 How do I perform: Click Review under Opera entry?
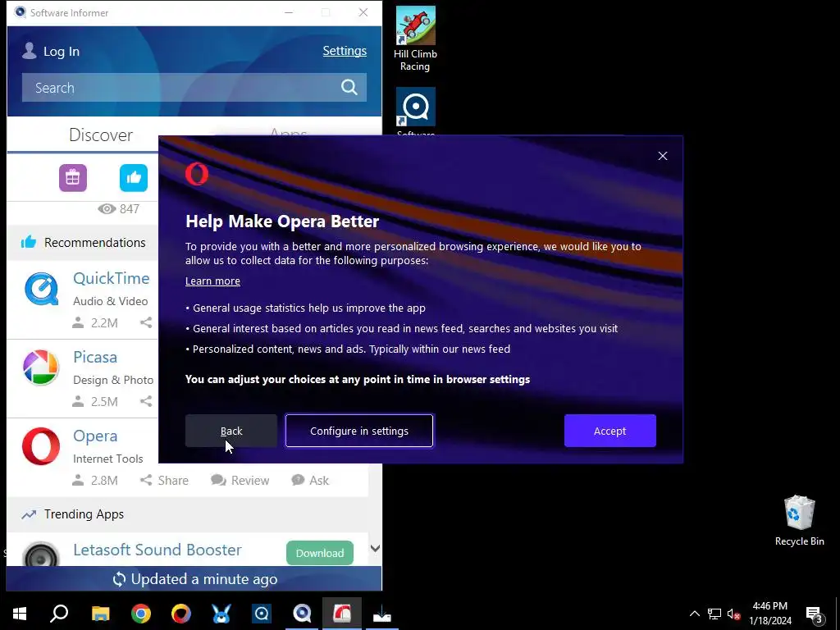coord(240,480)
